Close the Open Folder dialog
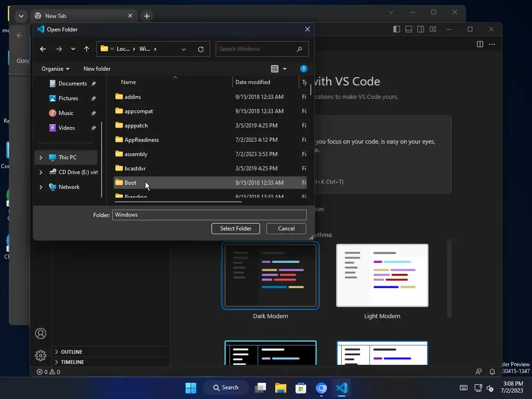 (x=308, y=29)
